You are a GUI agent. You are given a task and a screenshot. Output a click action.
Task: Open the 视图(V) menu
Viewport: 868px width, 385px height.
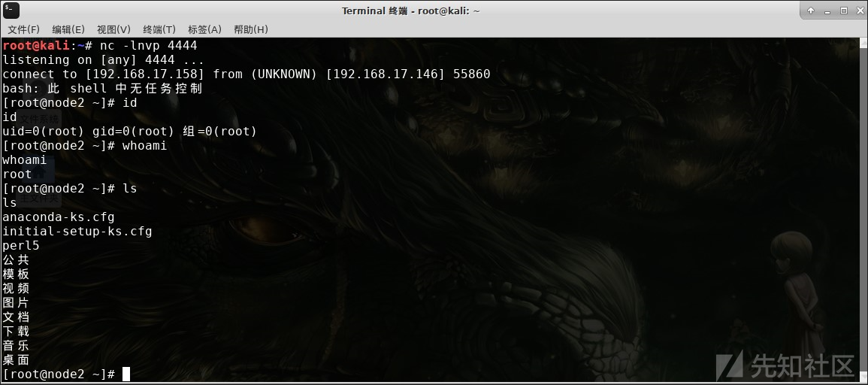pos(114,29)
